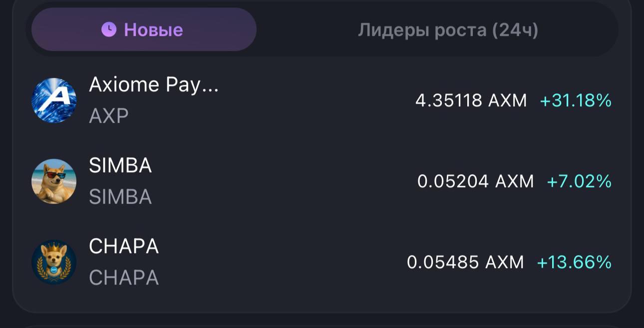The width and height of the screenshot is (644, 328).
Task: Click the 4.35118 AXM price
Action: (x=471, y=100)
